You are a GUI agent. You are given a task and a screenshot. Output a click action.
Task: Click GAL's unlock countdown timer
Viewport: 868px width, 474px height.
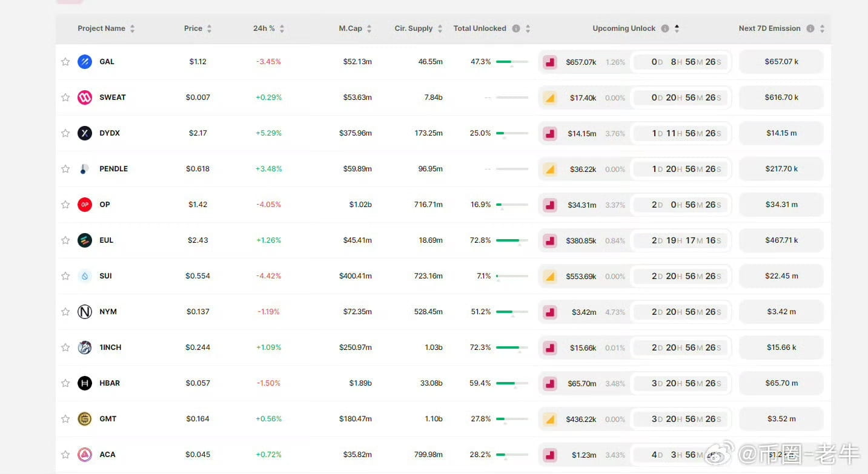coord(681,61)
